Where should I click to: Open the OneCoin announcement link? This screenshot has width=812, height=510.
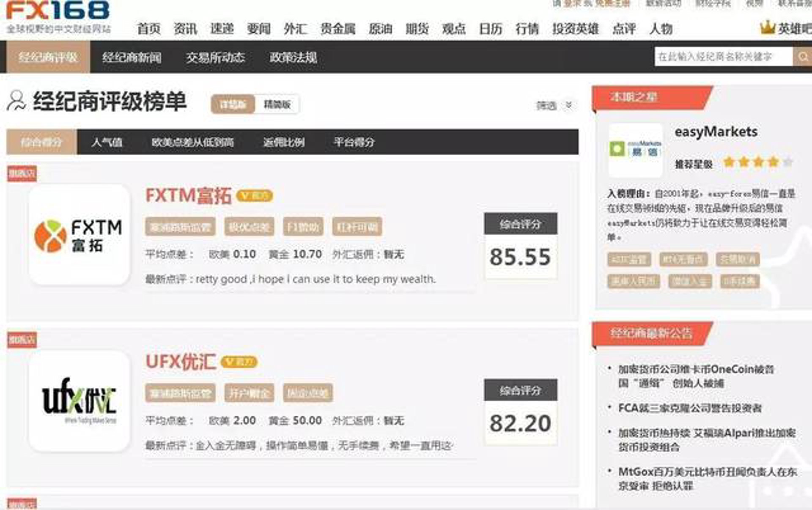tap(696, 376)
